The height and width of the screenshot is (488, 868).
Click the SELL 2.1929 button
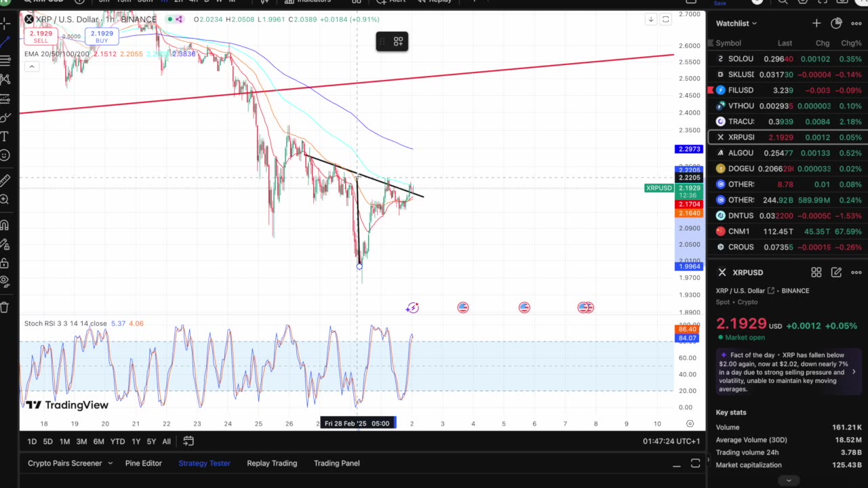point(41,37)
